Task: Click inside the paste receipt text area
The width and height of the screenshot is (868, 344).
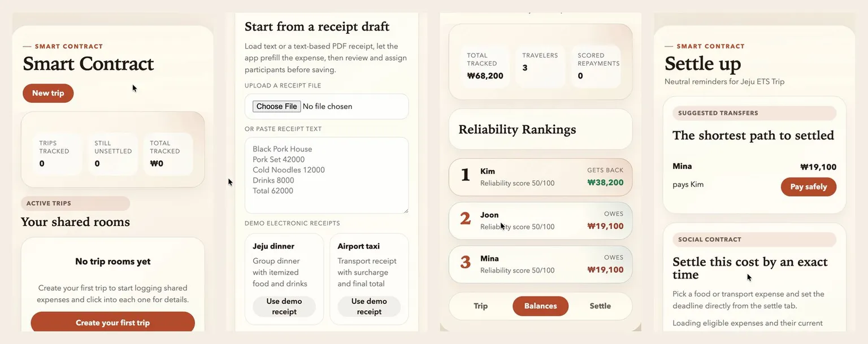Action: point(327,175)
